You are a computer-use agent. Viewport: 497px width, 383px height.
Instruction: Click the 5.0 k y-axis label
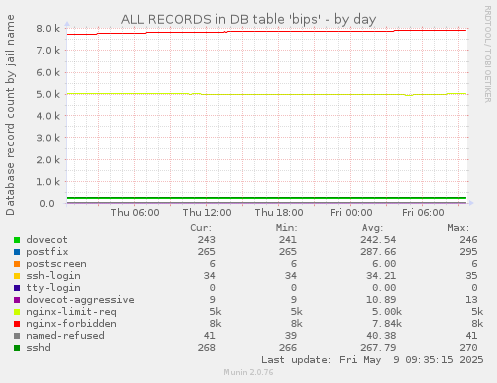tap(48, 94)
